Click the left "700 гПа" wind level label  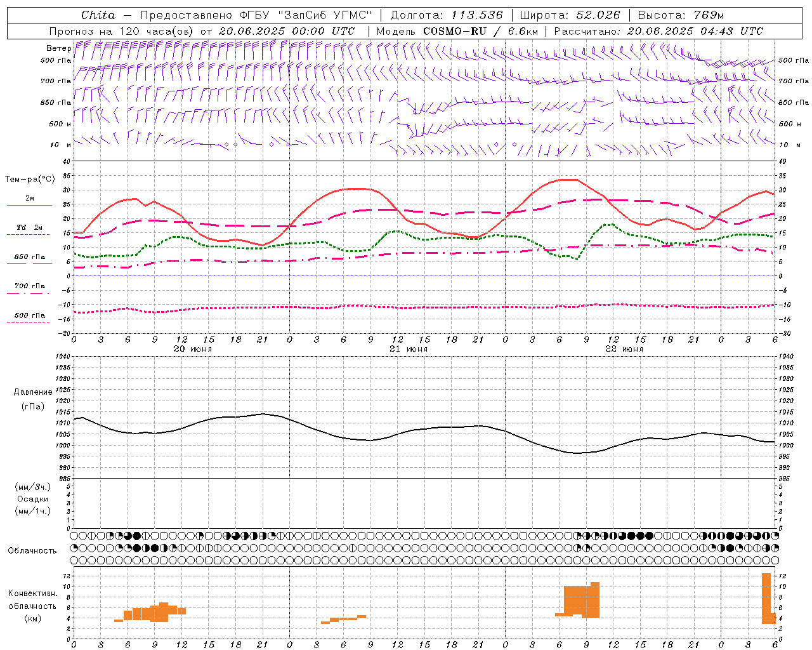[x=56, y=81]
